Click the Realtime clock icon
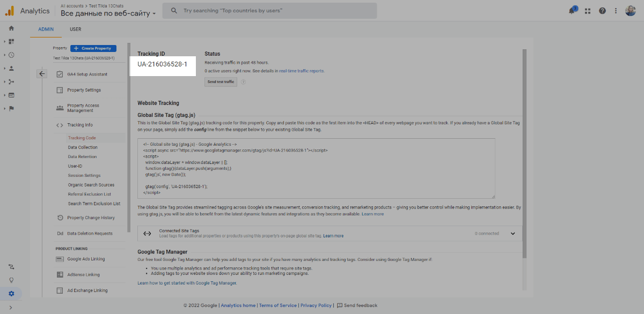The height and width of the screenshot is (314, 644). 11,55
